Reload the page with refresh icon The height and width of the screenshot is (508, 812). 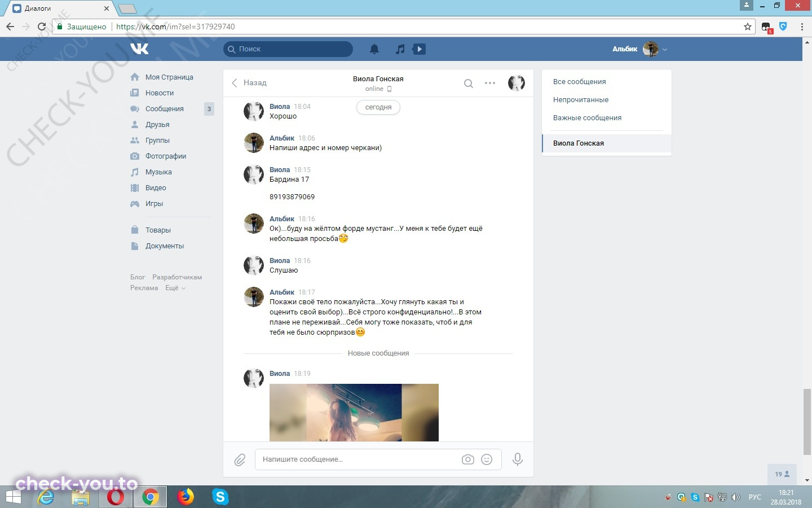point(41,27)
